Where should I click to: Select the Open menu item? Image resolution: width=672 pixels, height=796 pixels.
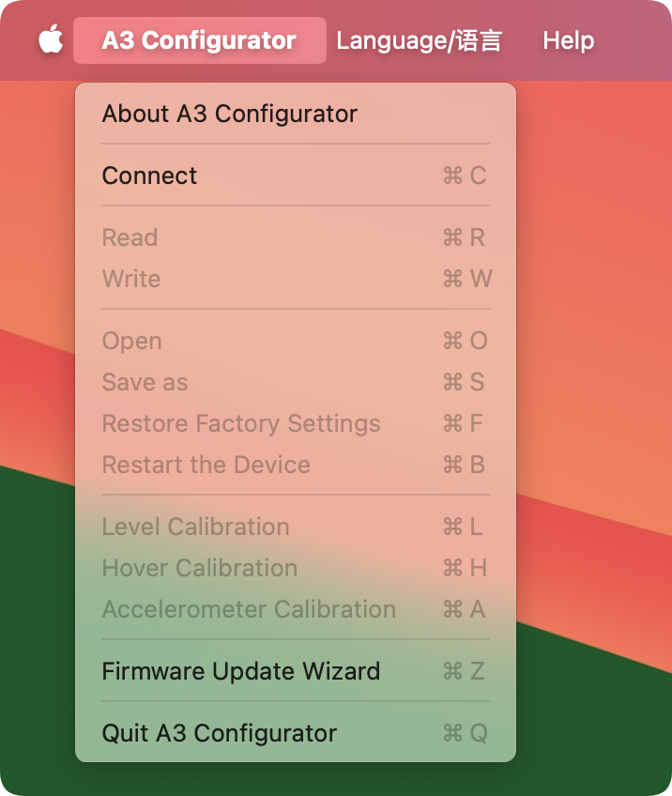coord(131,341)
